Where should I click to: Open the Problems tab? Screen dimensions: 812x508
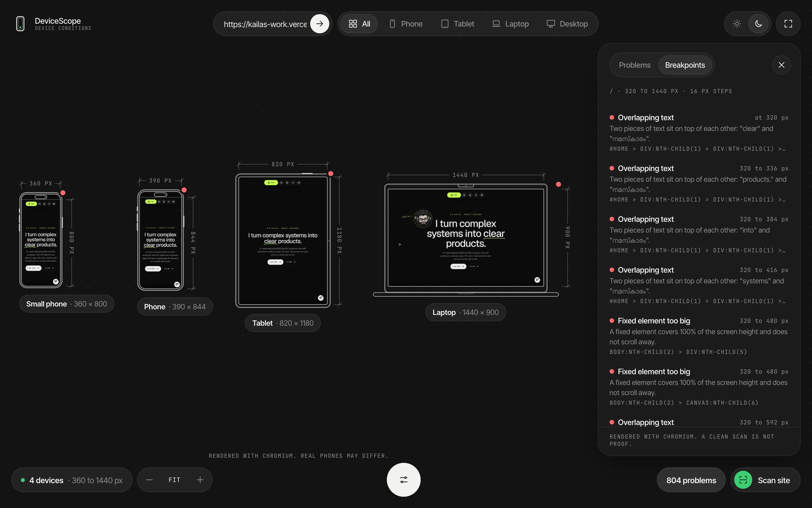coord(634,65)
